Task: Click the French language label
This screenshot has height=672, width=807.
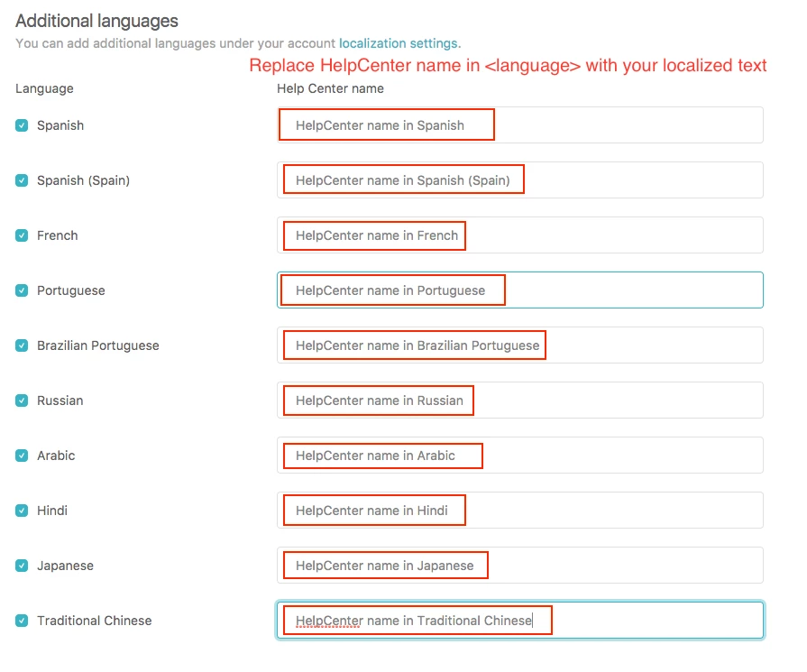Action: point(57,235)
